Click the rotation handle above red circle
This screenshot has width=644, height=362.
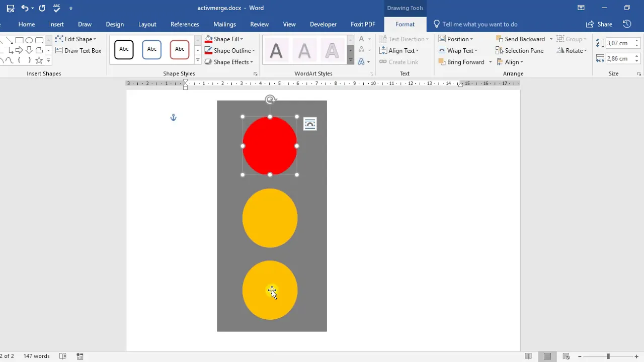(270, 100)
